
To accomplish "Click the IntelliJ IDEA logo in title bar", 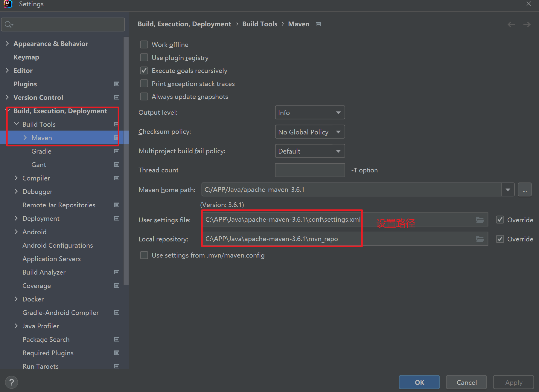I will pos(8,4).
